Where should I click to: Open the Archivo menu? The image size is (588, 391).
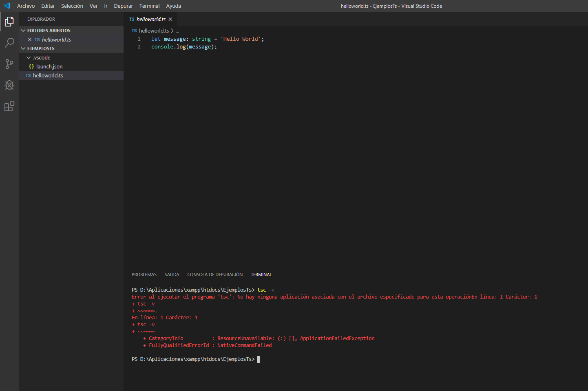click(x=26, y=6)
